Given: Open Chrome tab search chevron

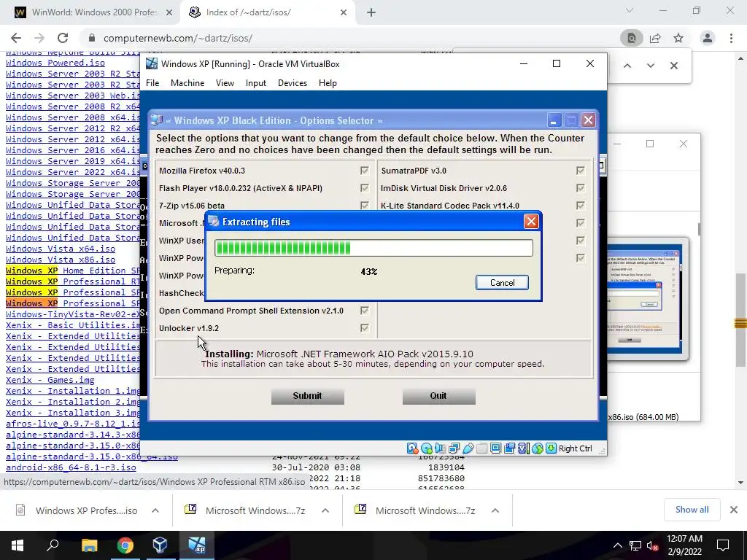Looking at the screenshot, I should pyautogui.click(x=630, y=10).
